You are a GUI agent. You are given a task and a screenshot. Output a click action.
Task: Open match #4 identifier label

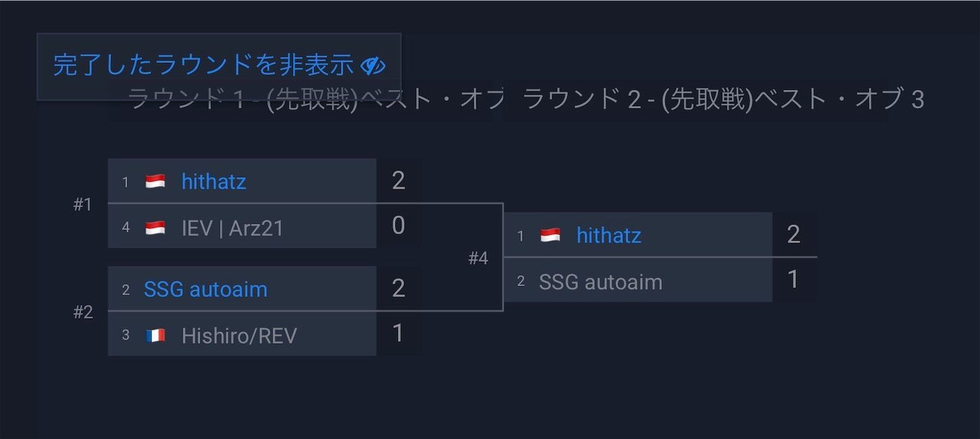point(478,258)
